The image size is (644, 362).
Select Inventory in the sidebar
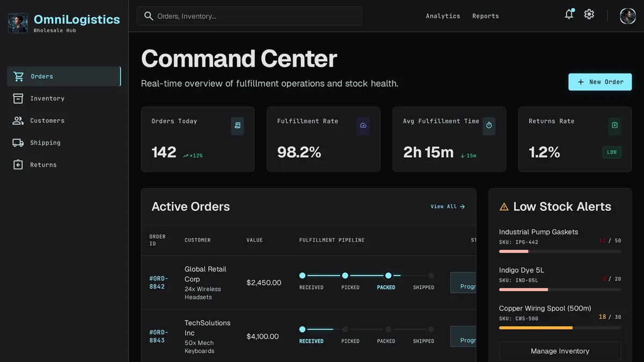tap(64, 98)
